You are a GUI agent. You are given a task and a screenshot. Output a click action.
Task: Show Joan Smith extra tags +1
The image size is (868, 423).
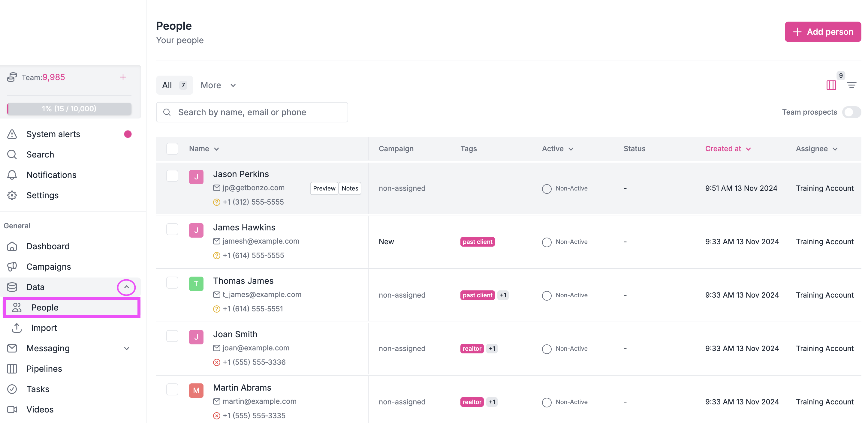(x=492, y=349)
